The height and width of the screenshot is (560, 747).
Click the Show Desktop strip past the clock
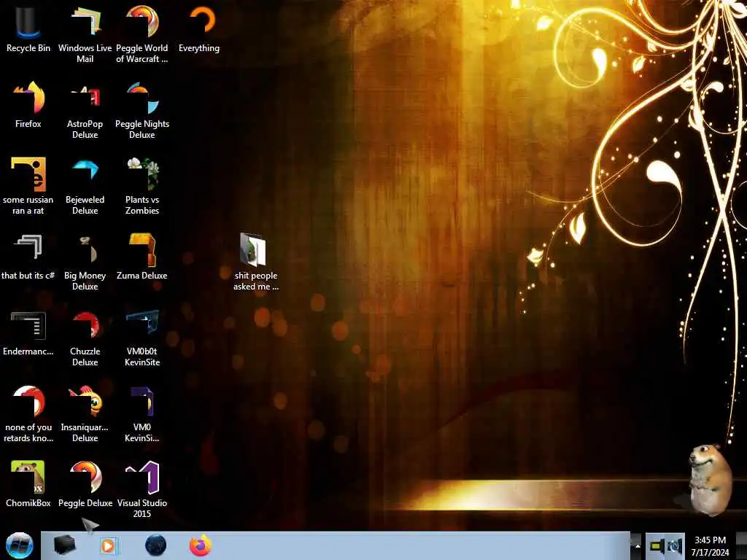(740, 546)
